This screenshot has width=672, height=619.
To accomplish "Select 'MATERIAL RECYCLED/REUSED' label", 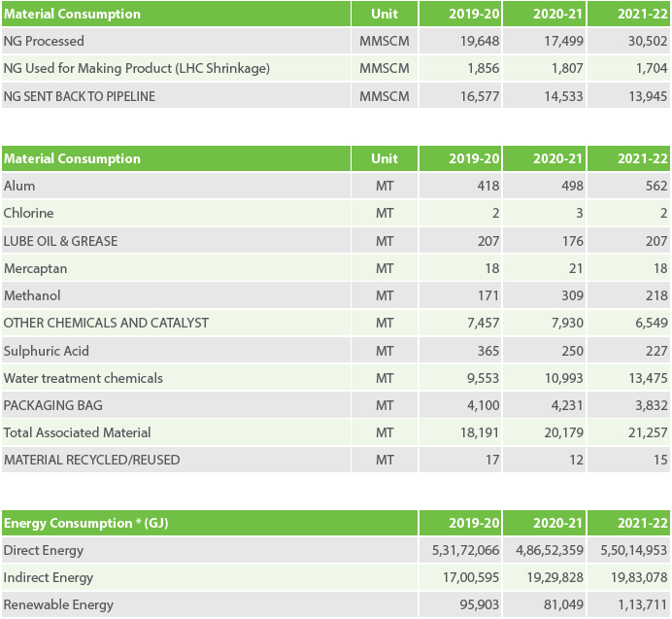I will 91,460.
